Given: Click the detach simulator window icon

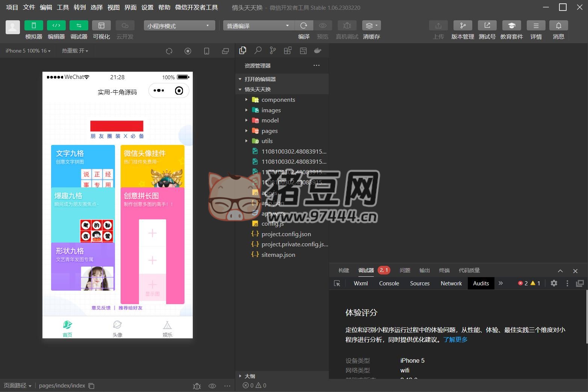Looking at the screenshot, I should coord(225,51).
